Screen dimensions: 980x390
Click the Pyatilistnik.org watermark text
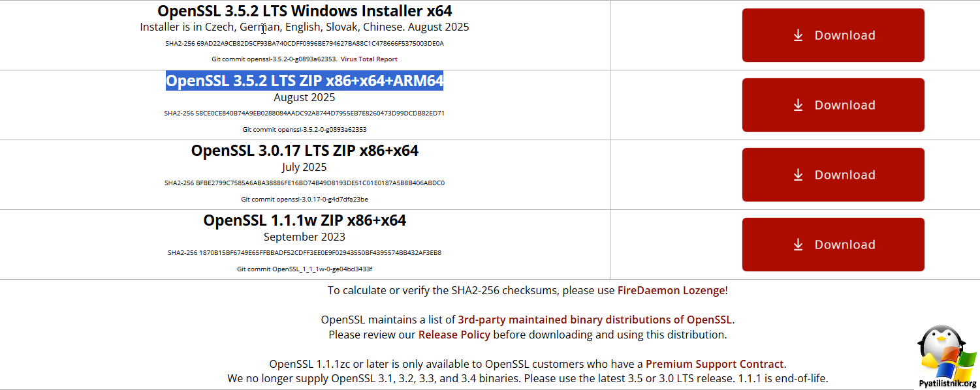pyautogui.click(x=947, y=383)
